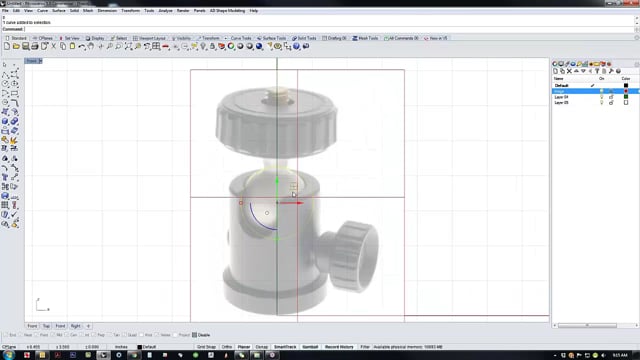The height and width of the screenshot is (360, 640).
Task: Toggle the Cen osnap checkbox
Action: point(67,335)
